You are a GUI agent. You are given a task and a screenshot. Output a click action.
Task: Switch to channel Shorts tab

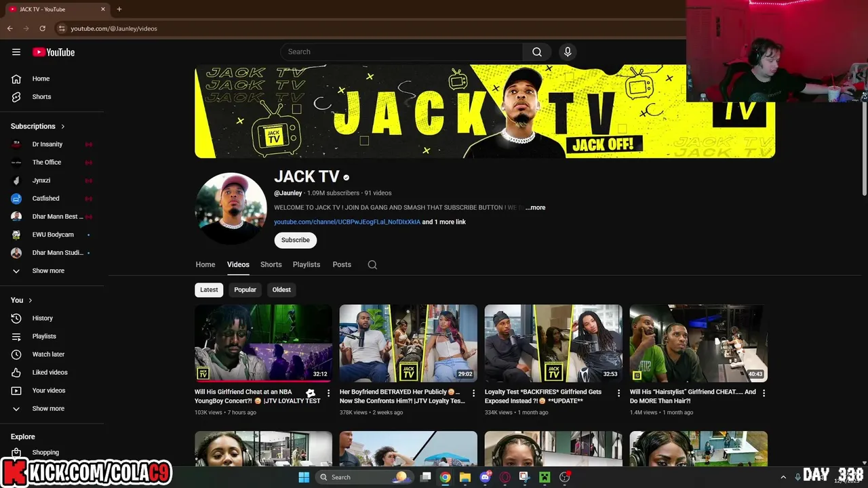click(271, 265)
